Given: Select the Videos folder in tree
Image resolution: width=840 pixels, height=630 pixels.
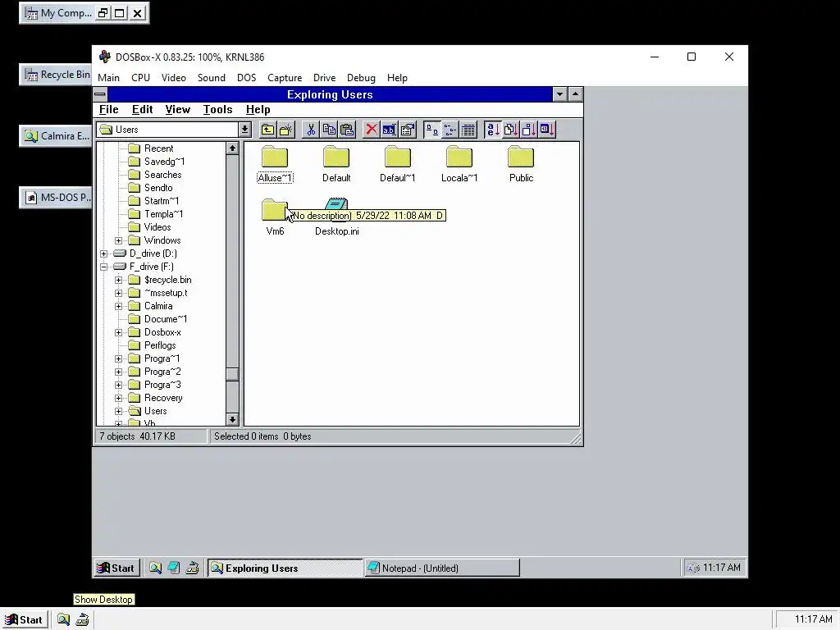Looking at the screenshot, I should [x=157, y=227].
